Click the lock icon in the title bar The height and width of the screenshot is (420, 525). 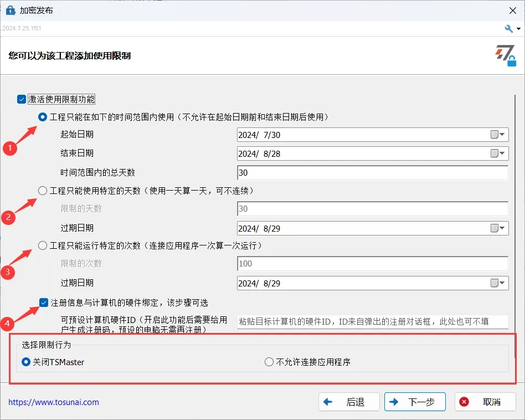[9, 10]
